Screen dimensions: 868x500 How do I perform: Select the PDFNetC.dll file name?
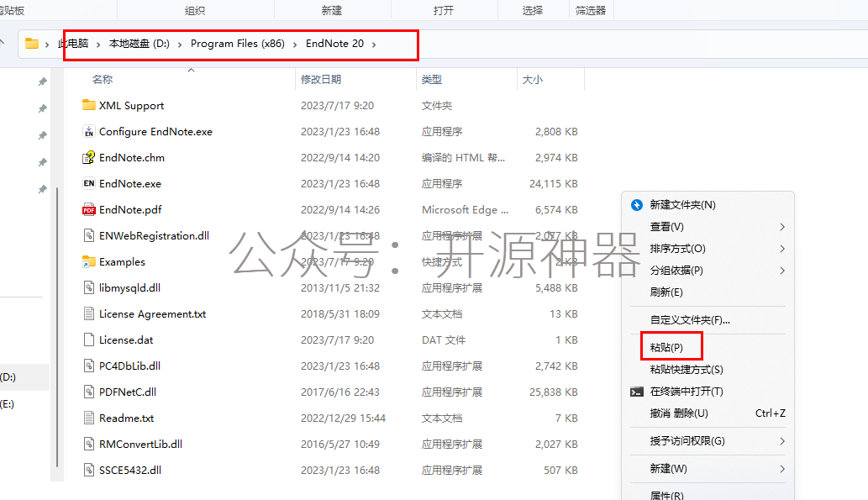click(128, 392)
